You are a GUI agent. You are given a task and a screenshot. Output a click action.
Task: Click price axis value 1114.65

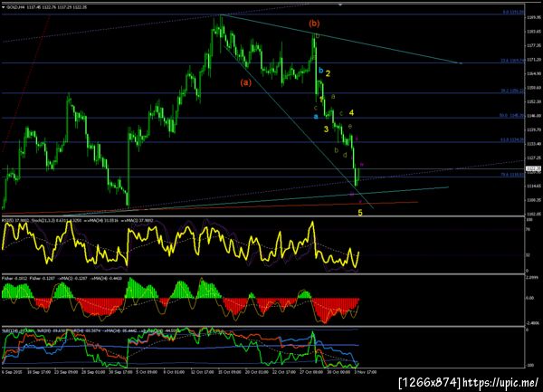(x=534, y=186)
